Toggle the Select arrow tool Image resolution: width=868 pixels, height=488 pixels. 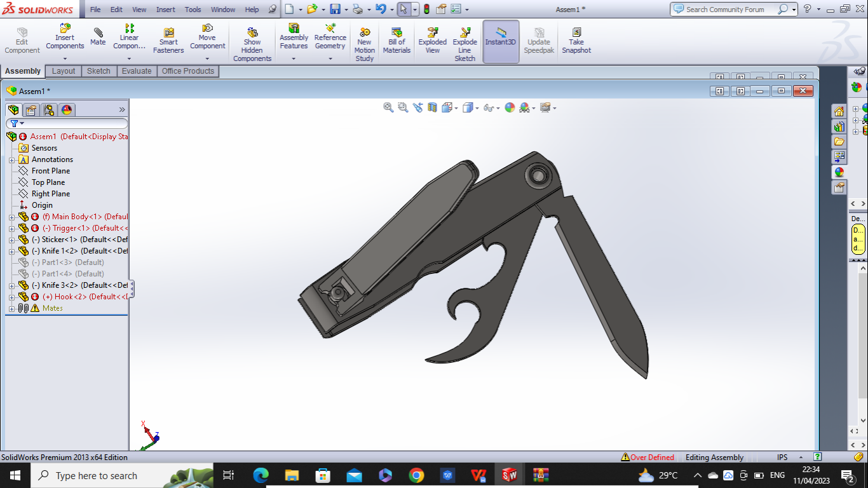[x=403, y=9]
